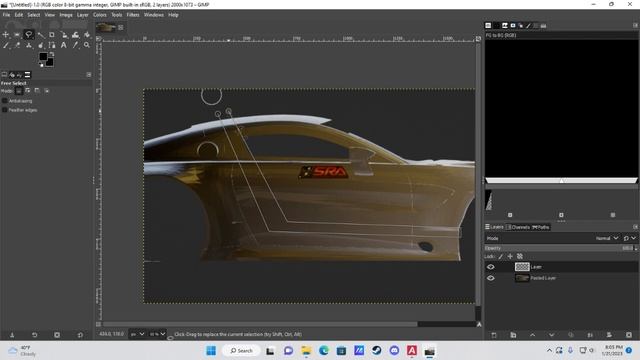Select the Smudge tool
Viewport: 640px width, 360px height.
click(x=40, y=45)
